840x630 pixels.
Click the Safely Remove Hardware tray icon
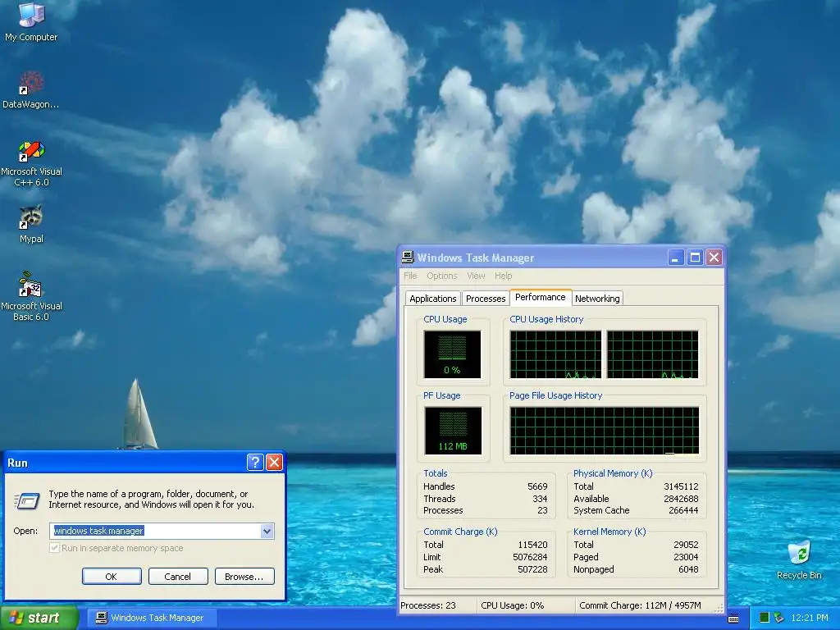pyautogui.click(x=779, y=618)
